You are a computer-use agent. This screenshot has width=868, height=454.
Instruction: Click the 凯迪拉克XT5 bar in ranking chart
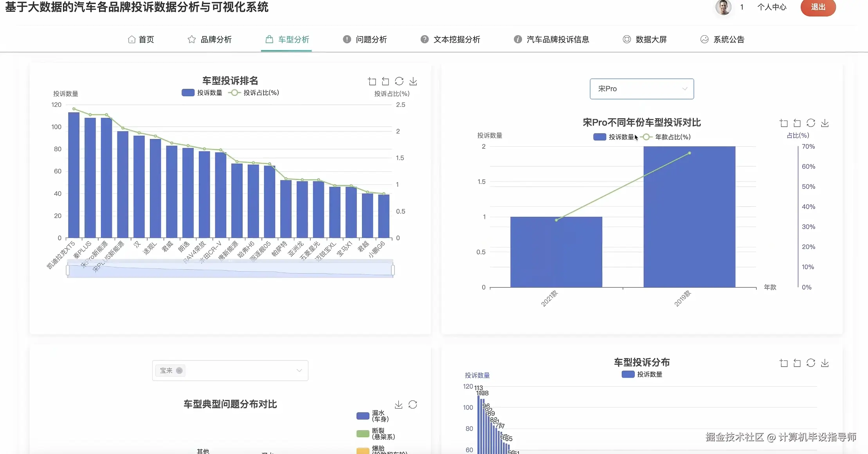74,175
